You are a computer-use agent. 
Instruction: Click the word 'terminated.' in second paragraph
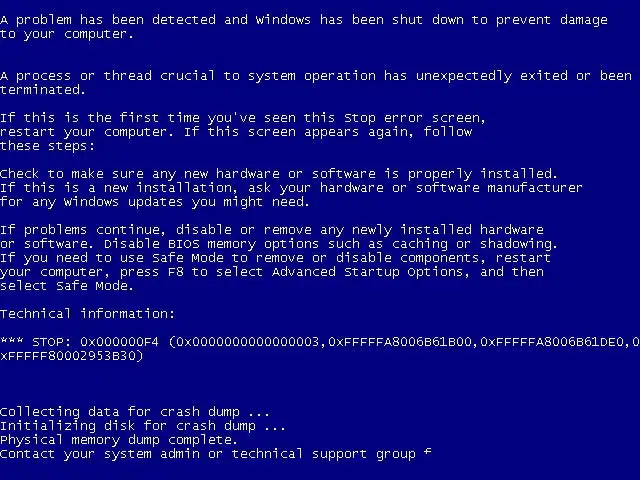(x=42, y=89)
